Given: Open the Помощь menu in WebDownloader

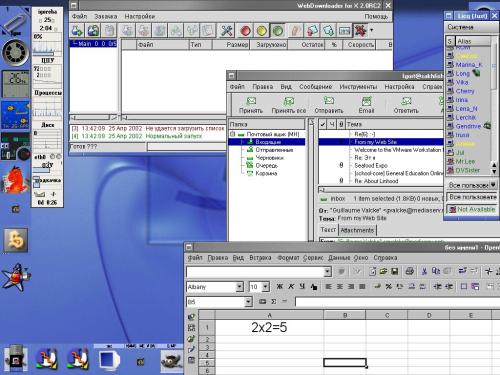Looking at the screenshot, I should (376, 16).
